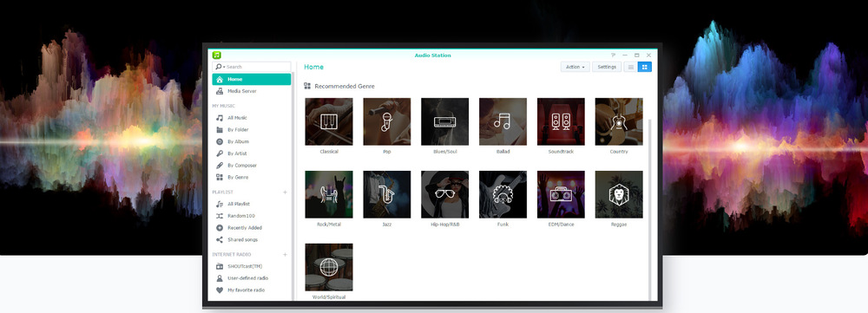
Task: Open the search options magnifier dropdown
Action: click(x=220, y=67)
